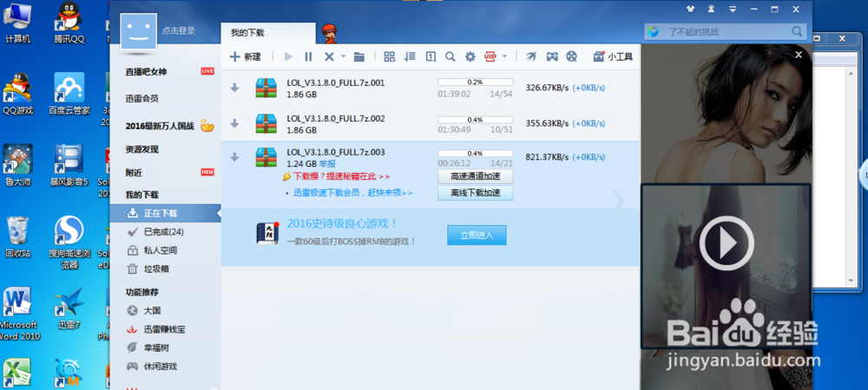The width and height of the screenshot is (868, 390).
Task: Click progress bar of 7z.003 download
Action: pos(475,154)
